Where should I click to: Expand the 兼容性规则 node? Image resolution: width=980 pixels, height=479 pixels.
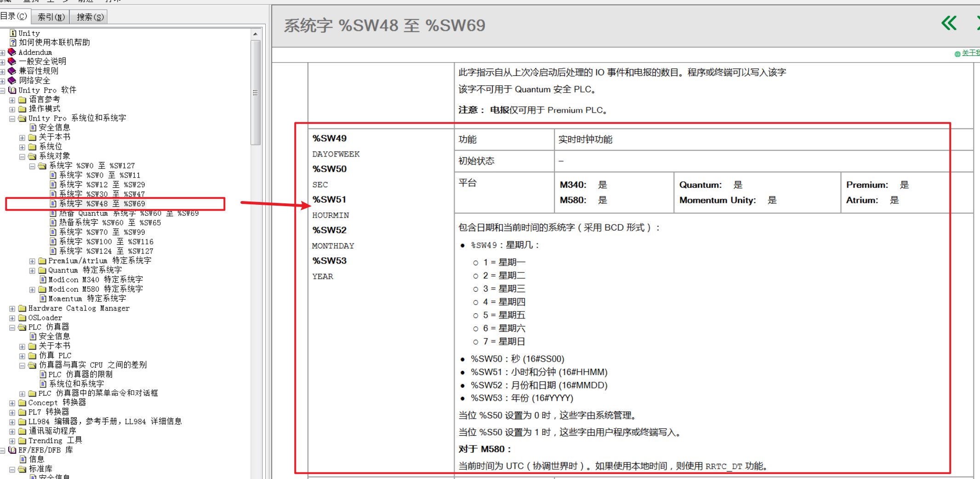point(3,72)
